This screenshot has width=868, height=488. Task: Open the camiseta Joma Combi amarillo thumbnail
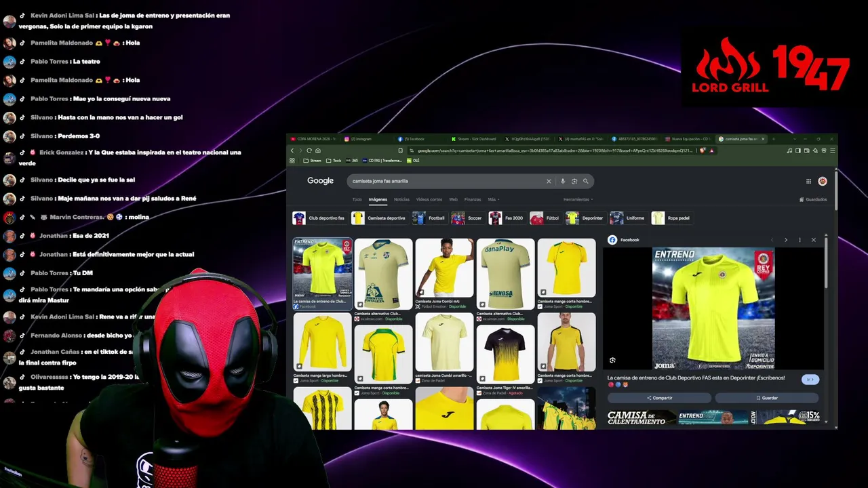[444, 342]
